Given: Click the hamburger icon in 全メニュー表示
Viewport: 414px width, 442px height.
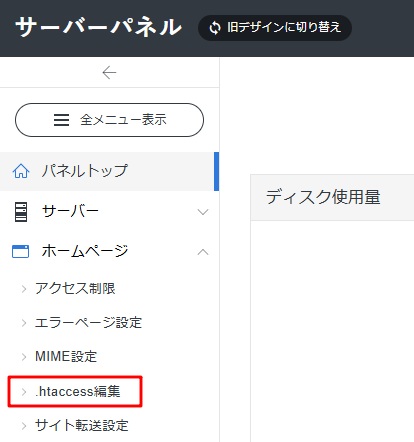Looking at the screenshot, I should pos(61,120).
